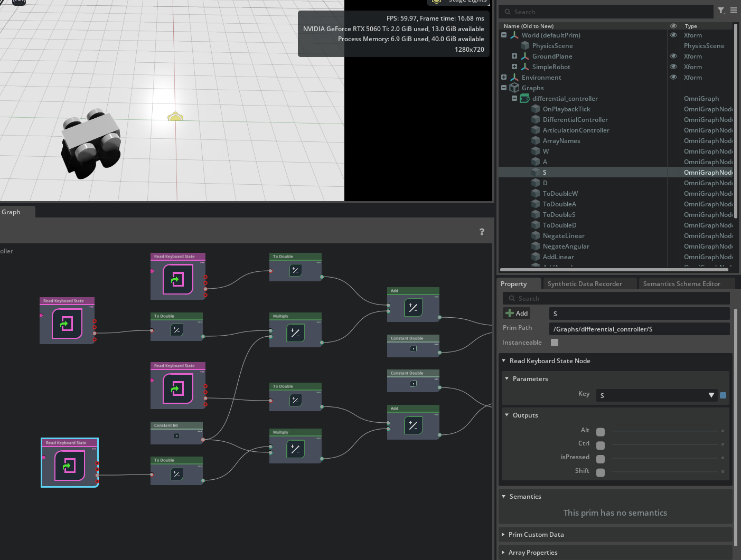Collapse the Graphs tree node

[504, 88]
